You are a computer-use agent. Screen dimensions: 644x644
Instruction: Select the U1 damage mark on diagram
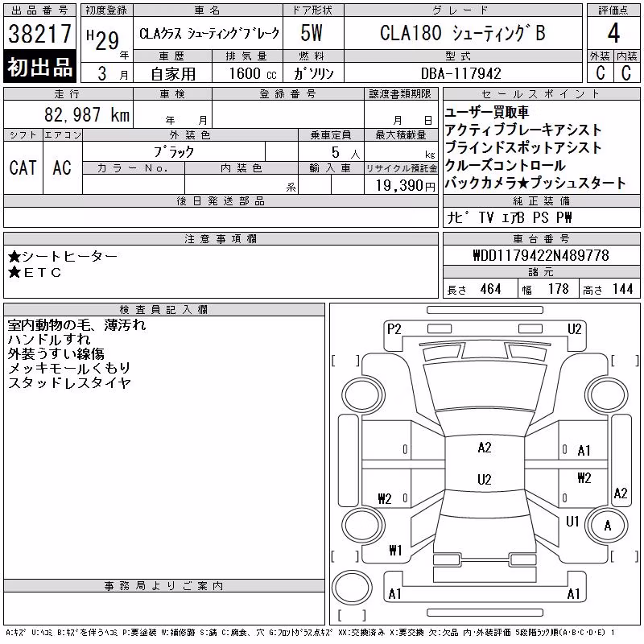pos(572,522)
